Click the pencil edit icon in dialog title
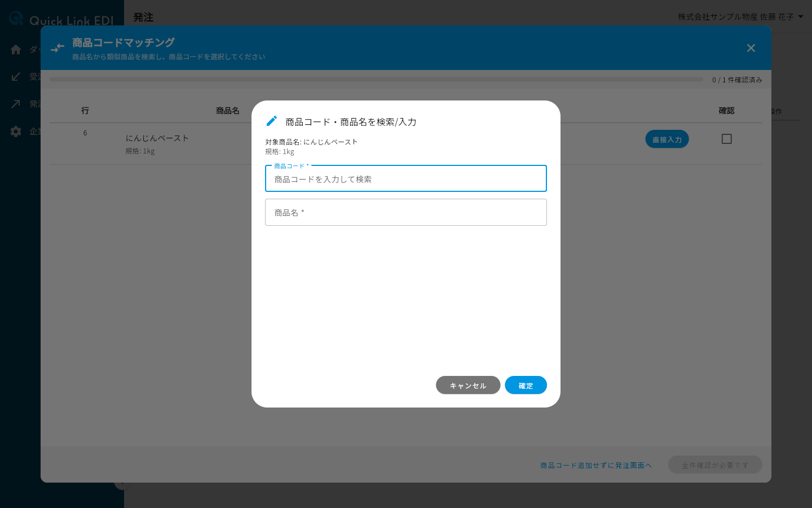 [x=272, y=121]
